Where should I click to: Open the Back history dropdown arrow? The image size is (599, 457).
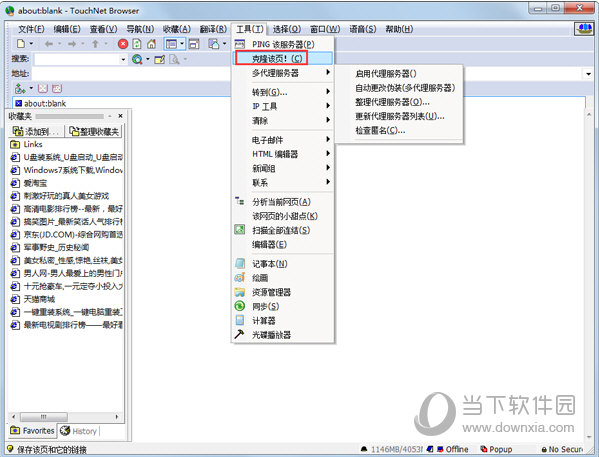(x=60, y=44)
